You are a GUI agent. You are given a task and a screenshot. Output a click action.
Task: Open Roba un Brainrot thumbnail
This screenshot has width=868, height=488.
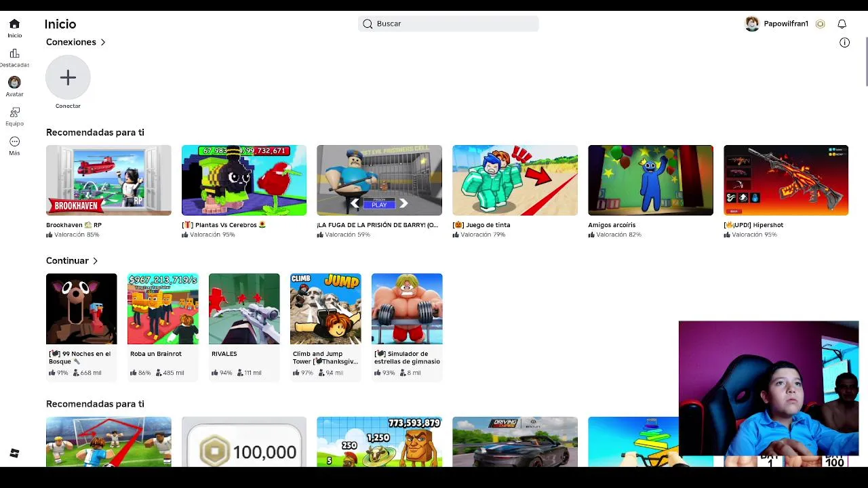coord(163,309)
